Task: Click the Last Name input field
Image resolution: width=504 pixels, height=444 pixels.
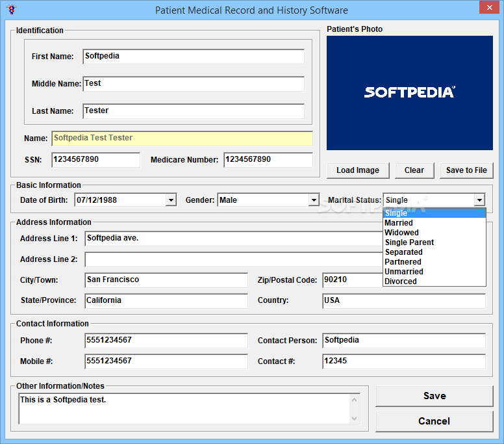Action: point(194,111)
